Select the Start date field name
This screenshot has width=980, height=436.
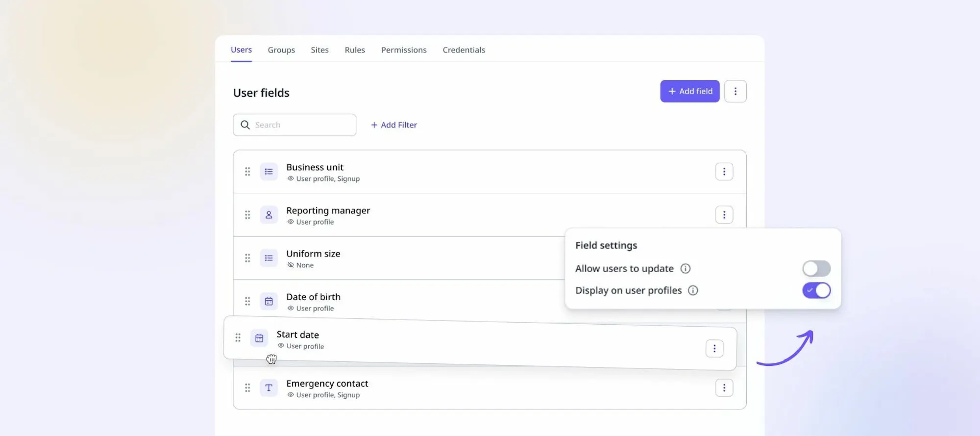tap(297, 334)
